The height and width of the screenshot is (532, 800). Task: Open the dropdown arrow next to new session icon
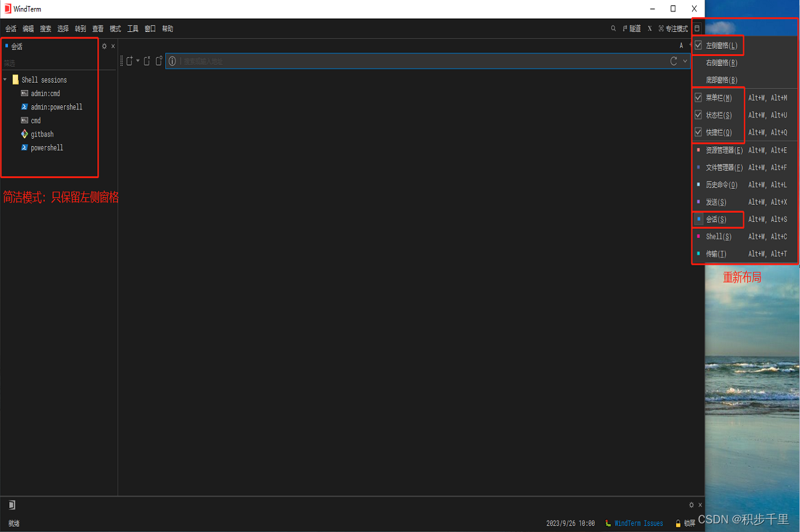pos(138,61)
